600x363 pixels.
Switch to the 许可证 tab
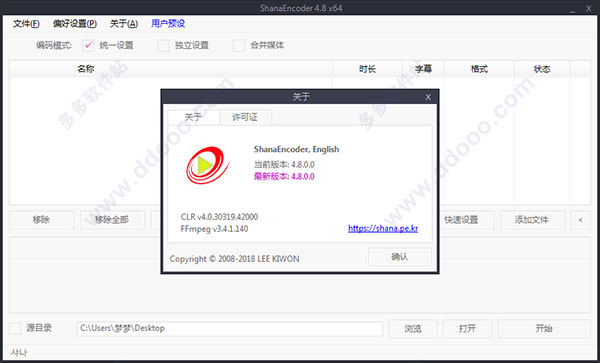click(x=245, y=117)
